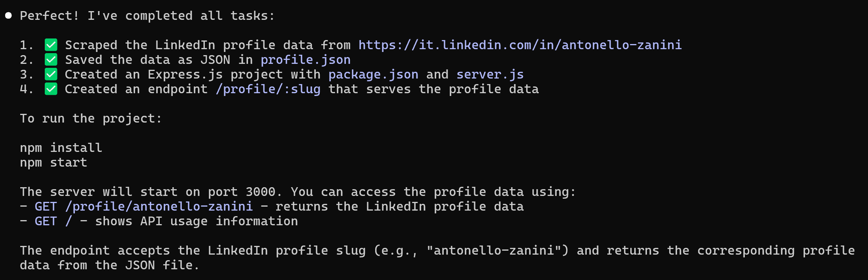Open the server.js file link

[x=490, y=75]
